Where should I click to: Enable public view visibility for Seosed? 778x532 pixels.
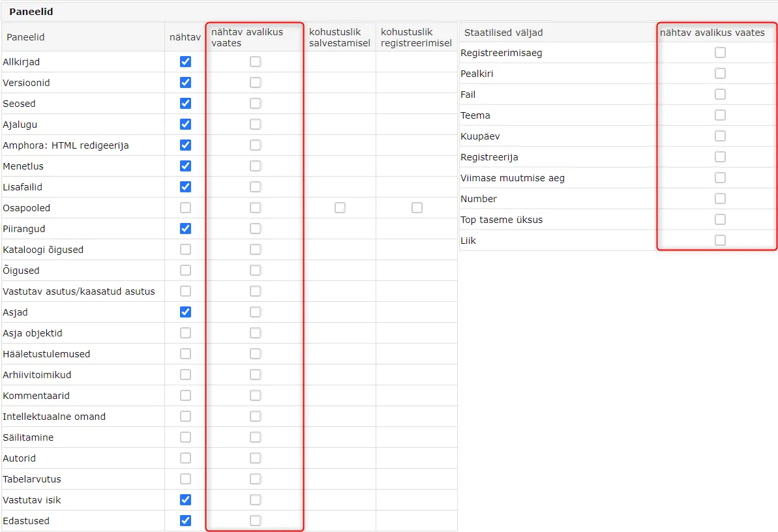pyautogui.click(x=255, y=103)
